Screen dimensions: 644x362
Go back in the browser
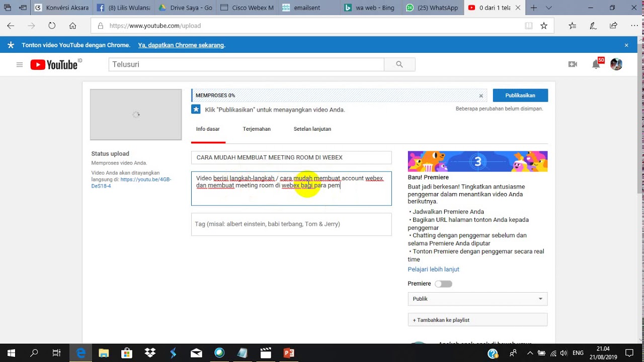click(11, 26)
